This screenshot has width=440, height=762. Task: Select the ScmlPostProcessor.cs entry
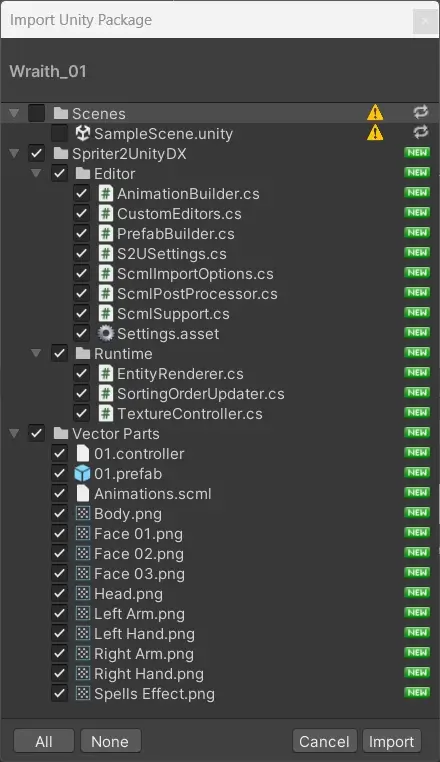pyautogui.click(x=197, y=294)
